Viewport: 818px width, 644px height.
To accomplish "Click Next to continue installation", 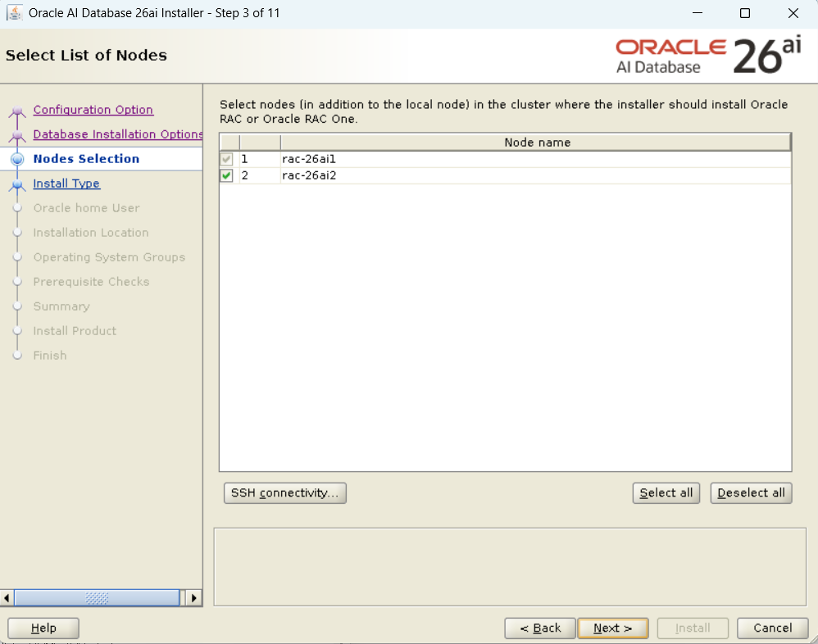I will pos(612,628).
